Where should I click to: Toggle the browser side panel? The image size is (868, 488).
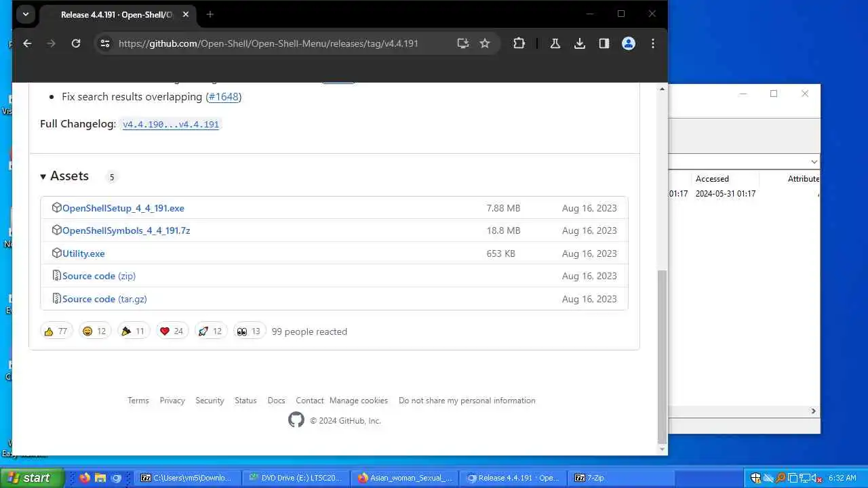604,43
